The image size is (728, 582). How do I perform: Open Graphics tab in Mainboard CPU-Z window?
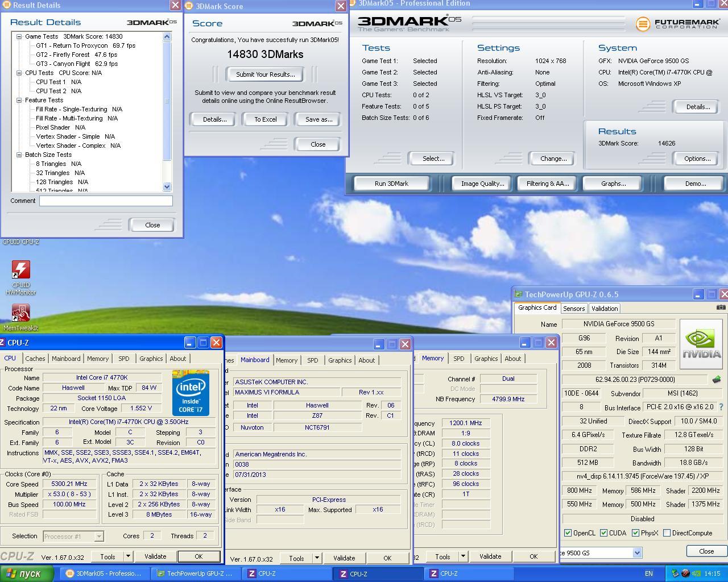tap(340, 360)
